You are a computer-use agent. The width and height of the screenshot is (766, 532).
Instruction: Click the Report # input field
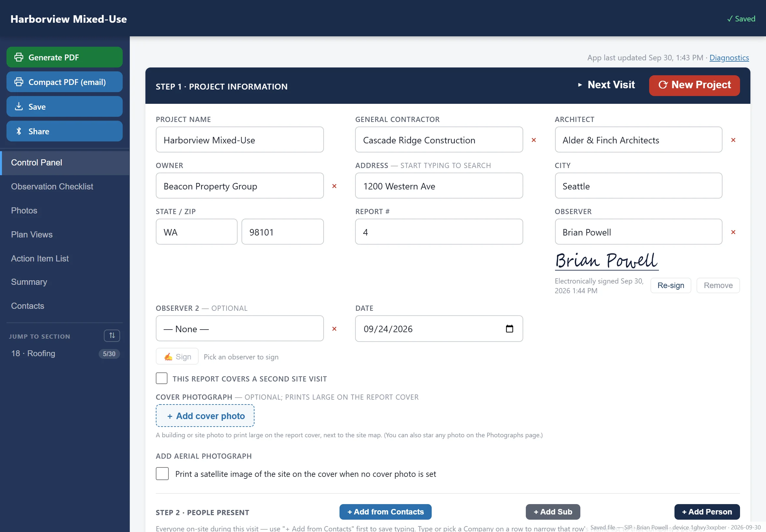click(x=439, y=232)
